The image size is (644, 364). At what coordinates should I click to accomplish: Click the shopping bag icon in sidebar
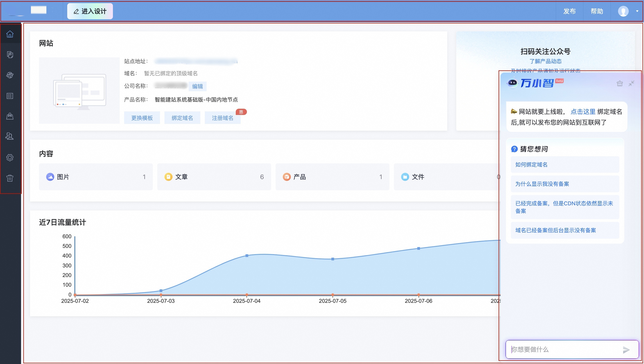pyautogui.click(x=10, y=116)
